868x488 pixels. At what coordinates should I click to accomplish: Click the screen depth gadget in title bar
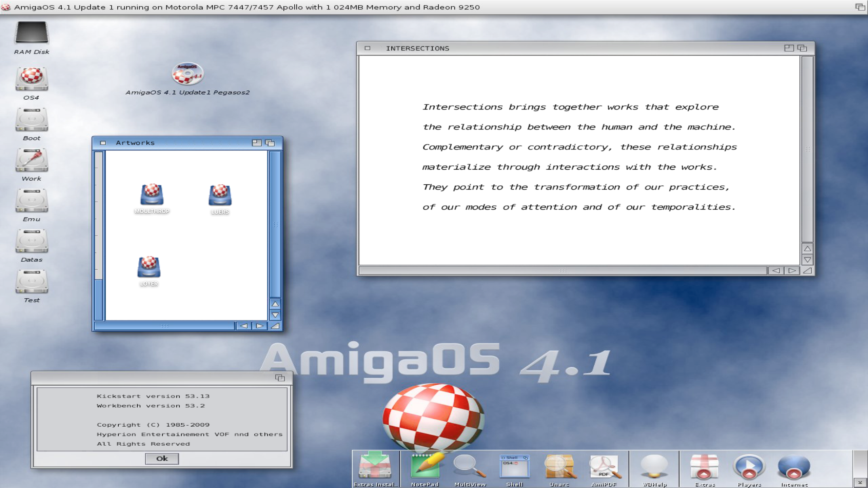tap(860, 7)
